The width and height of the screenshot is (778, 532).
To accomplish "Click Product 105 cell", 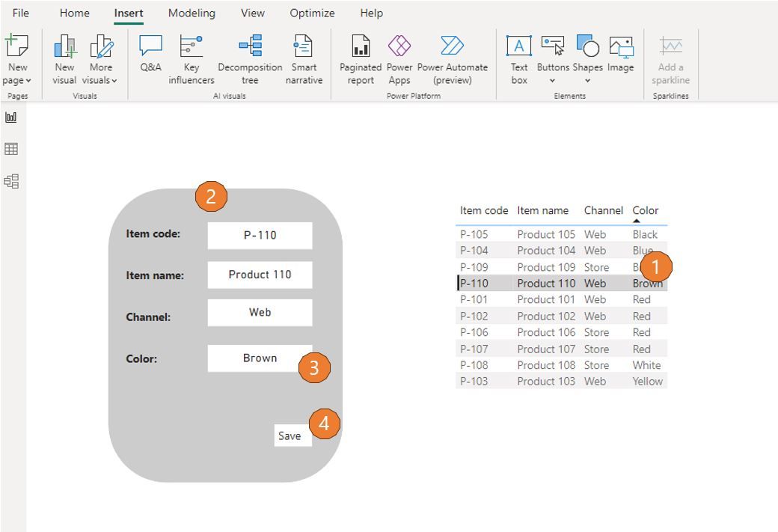I will coord(546,234).
